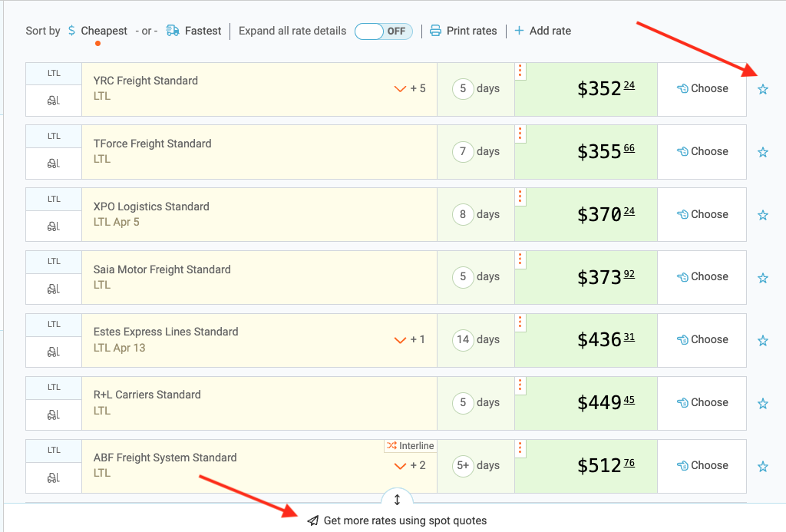This screenshot has width=786, height=532.
Task: Favorite the Estes Express Lines rate star
Action: [x=763, y=340]
